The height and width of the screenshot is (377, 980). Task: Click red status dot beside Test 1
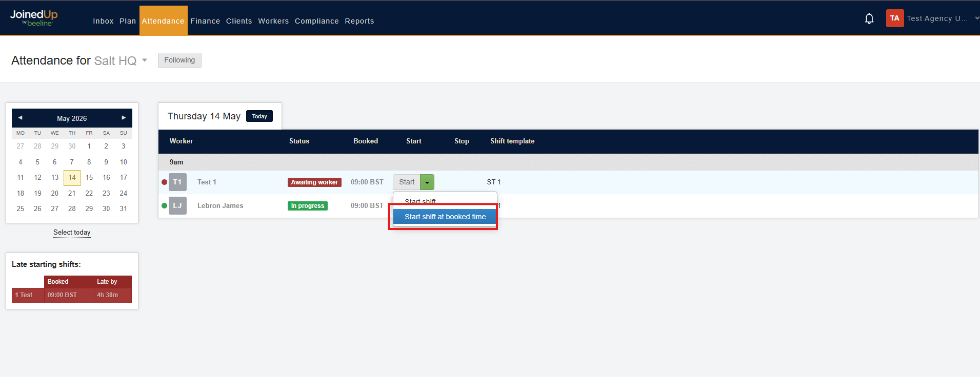164,182
